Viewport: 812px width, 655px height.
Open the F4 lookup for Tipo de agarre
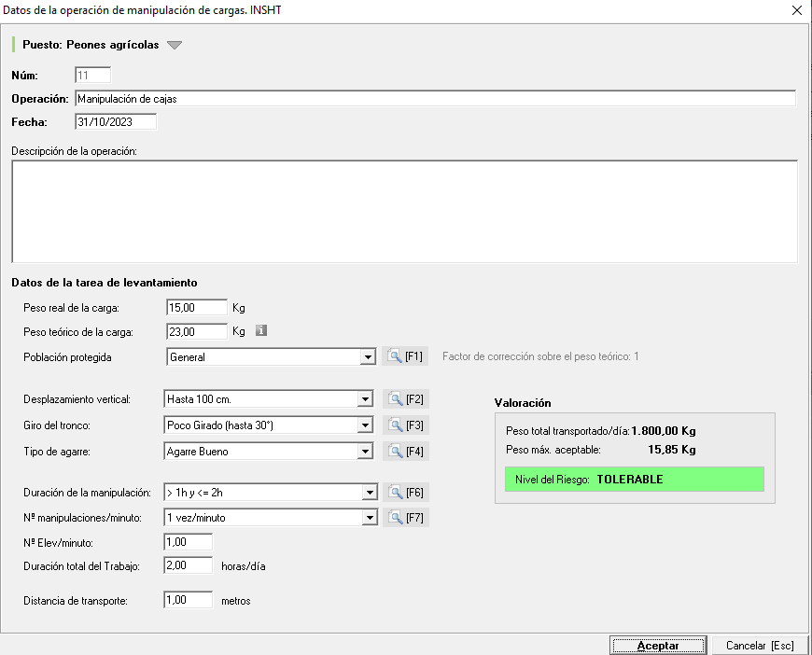point(406,452)
